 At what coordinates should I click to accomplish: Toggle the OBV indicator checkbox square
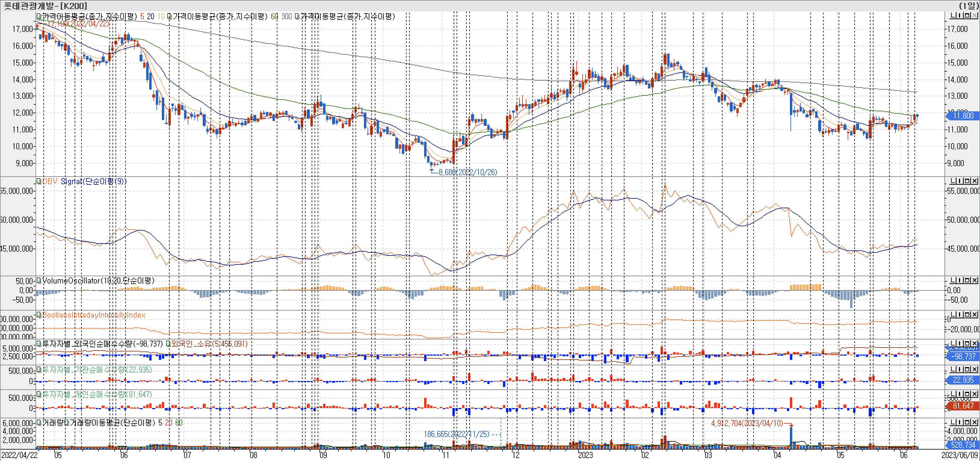click(39, 181)
